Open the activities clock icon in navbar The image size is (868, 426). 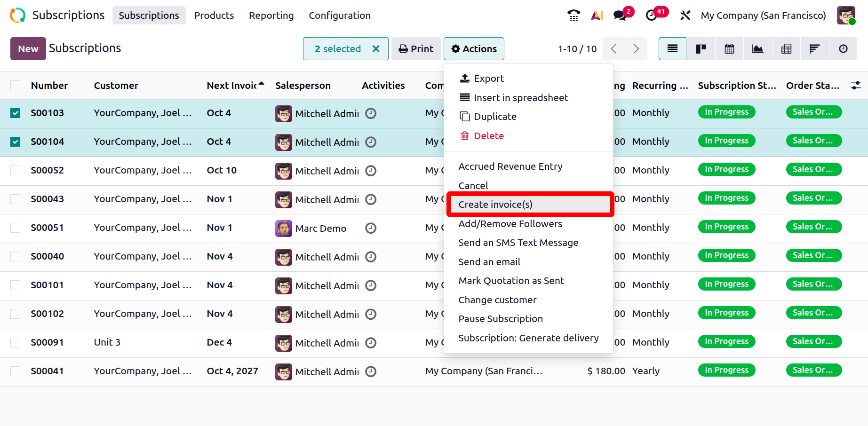[x=652, y=16]
